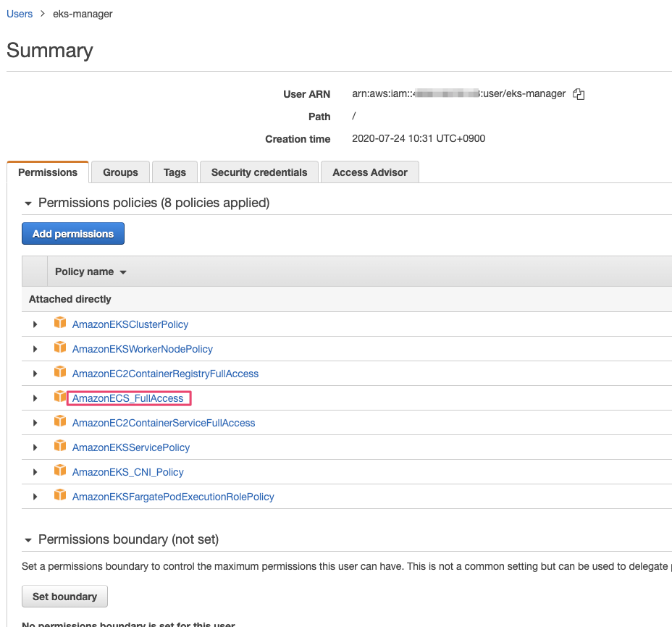This screenshot has height=627, width=672.
Task: Click the AmazonEKSClusterPolicy box icon
Action: coord(60,322)
